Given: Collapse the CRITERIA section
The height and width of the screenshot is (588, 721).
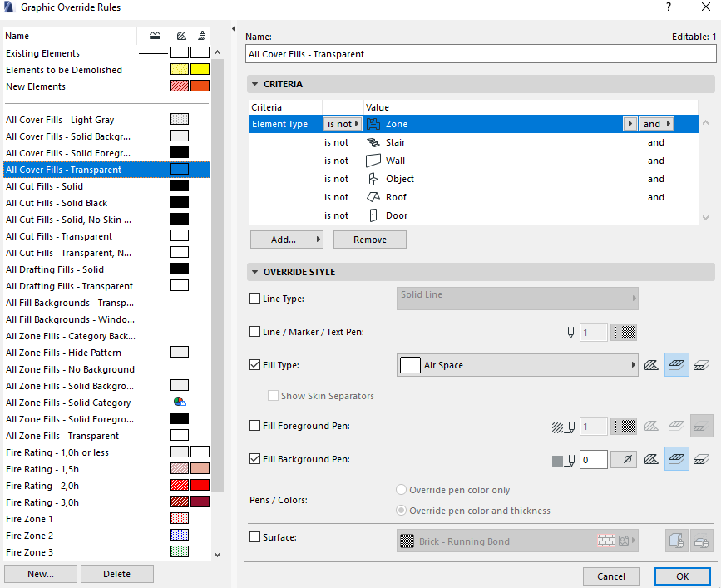Looking at the screenshot, I should click(x=254, y=84).
